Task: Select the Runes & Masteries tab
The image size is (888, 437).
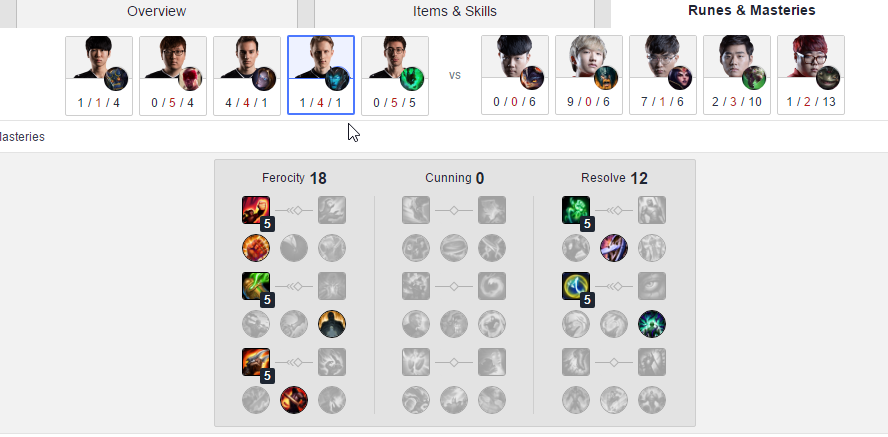Action: pos(751,11)
